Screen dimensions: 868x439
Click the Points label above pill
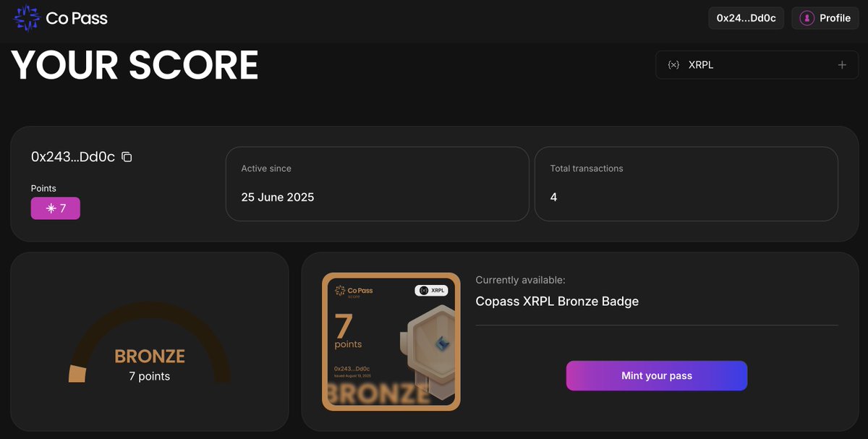click(43, 188)
